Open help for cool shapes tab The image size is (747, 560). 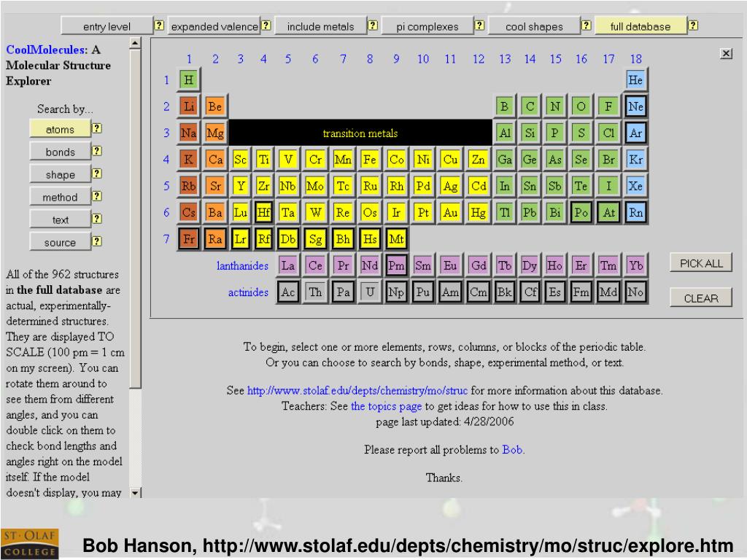point(587,26)
